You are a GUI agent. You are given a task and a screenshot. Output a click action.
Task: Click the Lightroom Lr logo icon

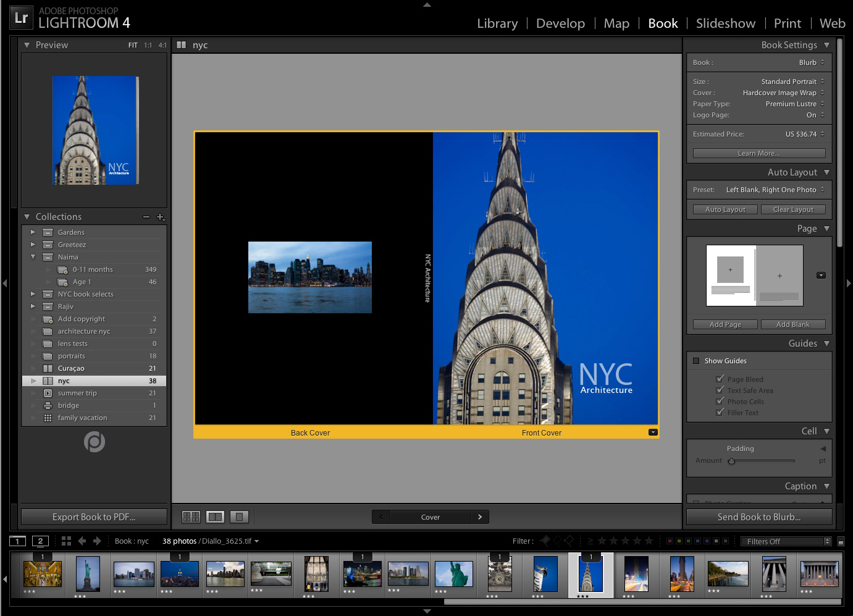pyautogui.click(x=21, y=17)
